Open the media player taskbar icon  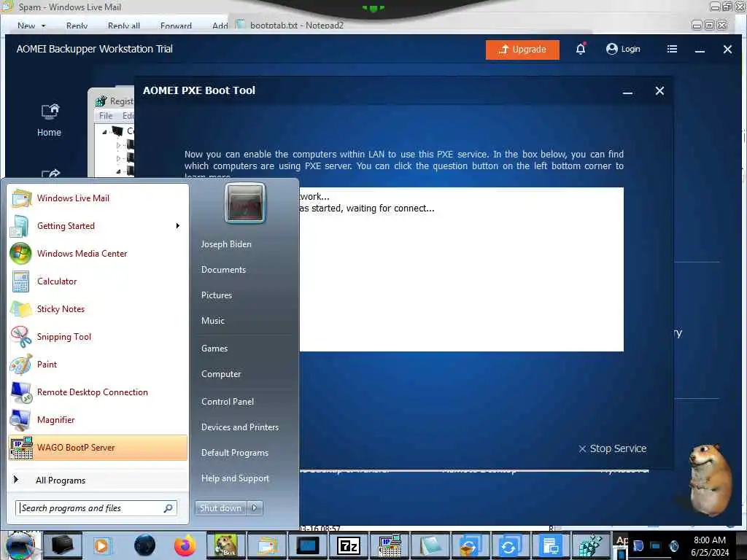pos(101,545)
